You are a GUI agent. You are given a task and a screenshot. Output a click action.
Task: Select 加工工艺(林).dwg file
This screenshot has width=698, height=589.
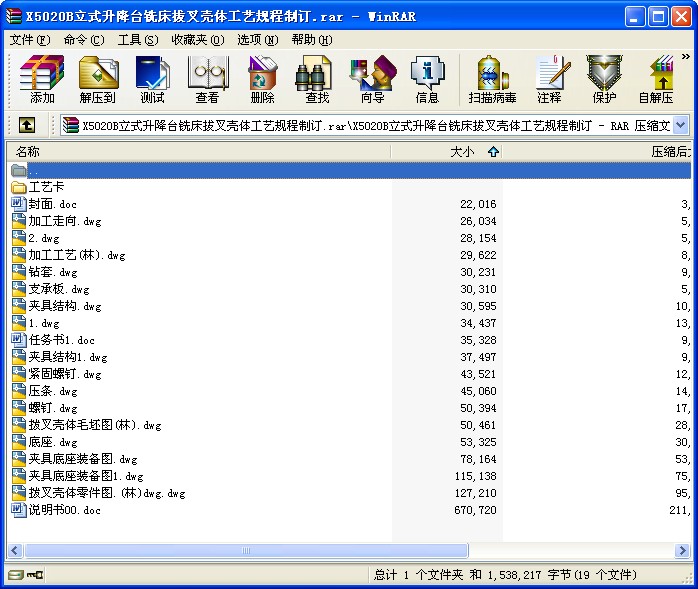pos(69,255)
